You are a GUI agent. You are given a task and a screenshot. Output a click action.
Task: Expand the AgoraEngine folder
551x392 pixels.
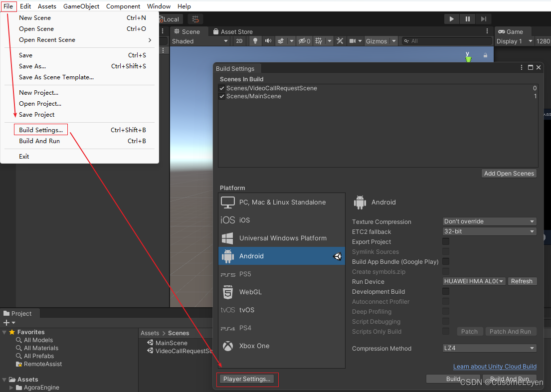click(x=11, y=388)
